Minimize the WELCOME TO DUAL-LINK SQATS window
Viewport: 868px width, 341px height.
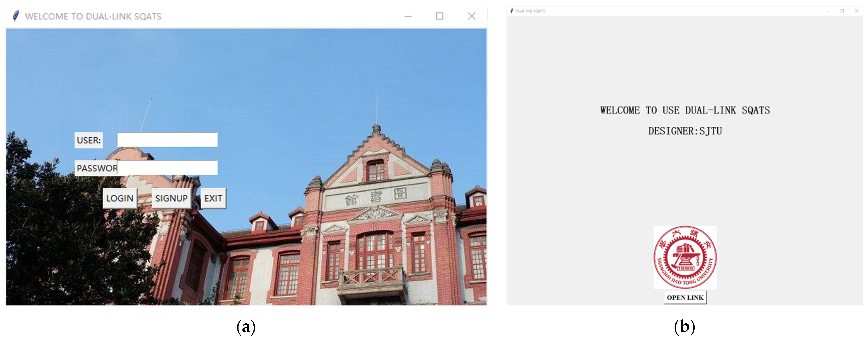(408, 16)
